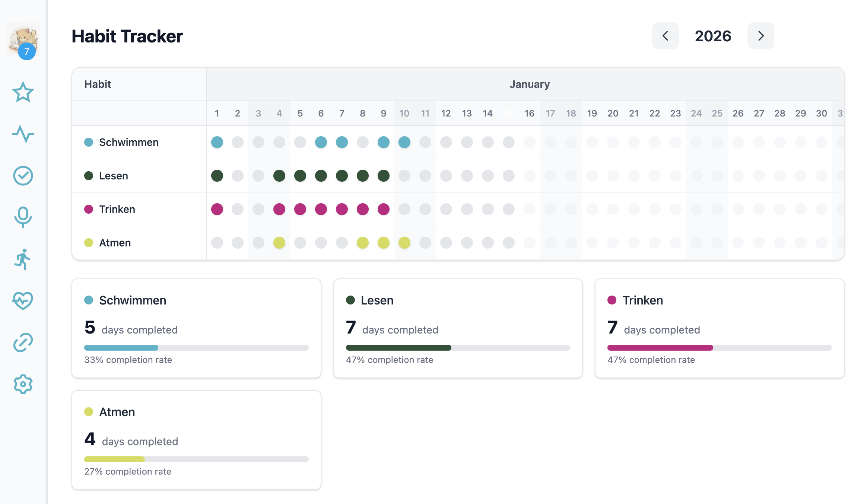Uncheck Lesen on January 9

[x=383, y=176]
